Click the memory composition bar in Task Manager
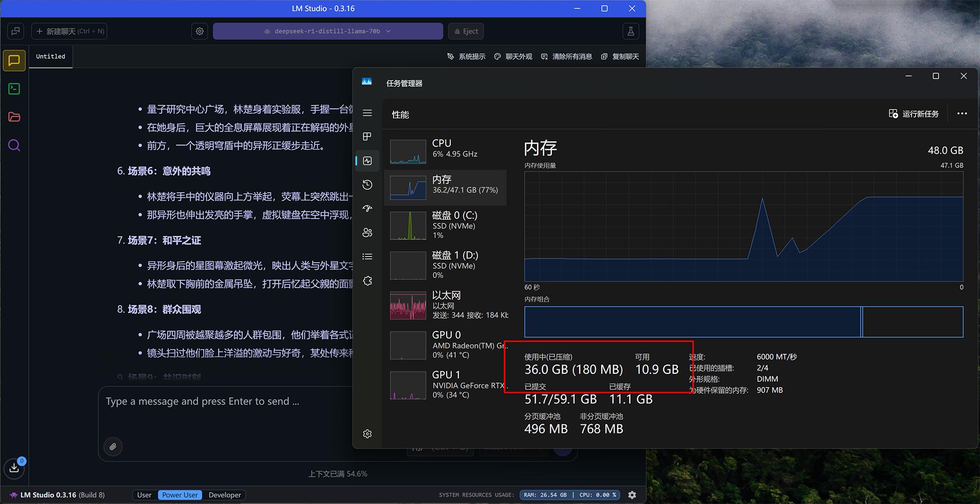980x504 pixels. [744, 322]
